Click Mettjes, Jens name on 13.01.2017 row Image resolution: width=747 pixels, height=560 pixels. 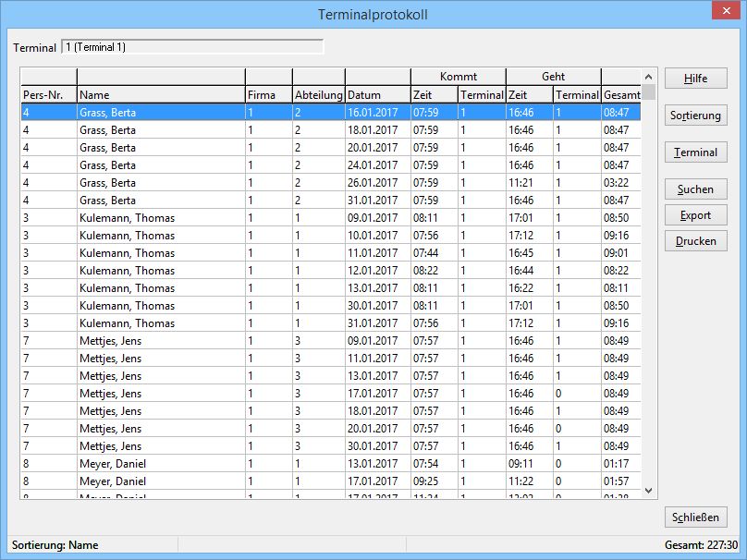(161, 376)
